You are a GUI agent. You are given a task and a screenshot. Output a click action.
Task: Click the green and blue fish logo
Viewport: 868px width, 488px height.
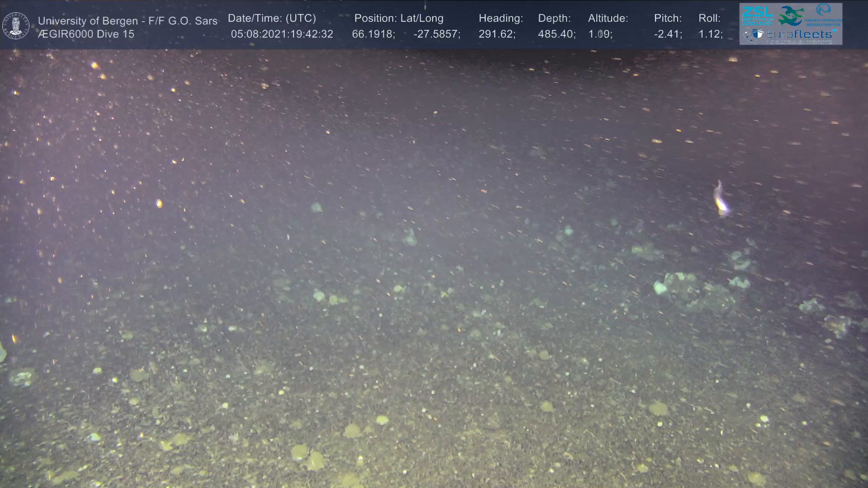pos(790,16)
